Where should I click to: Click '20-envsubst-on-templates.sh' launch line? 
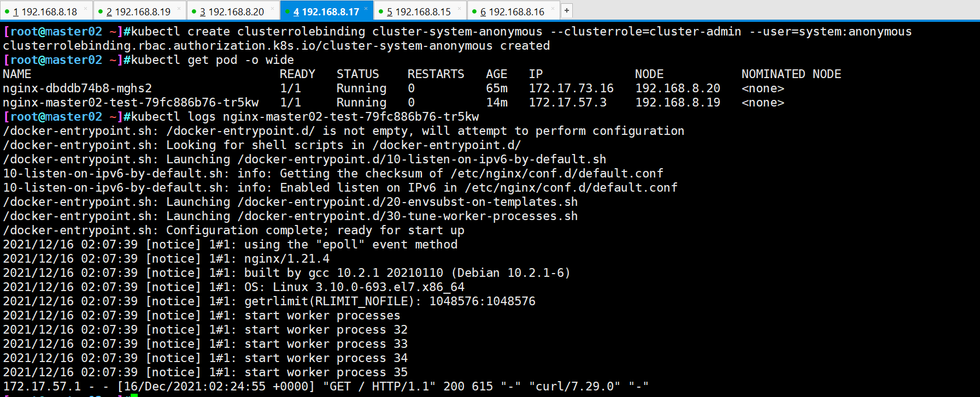290,202
